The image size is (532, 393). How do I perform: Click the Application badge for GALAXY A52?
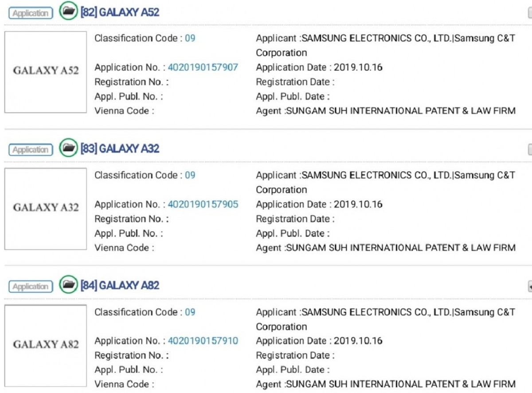31,13
